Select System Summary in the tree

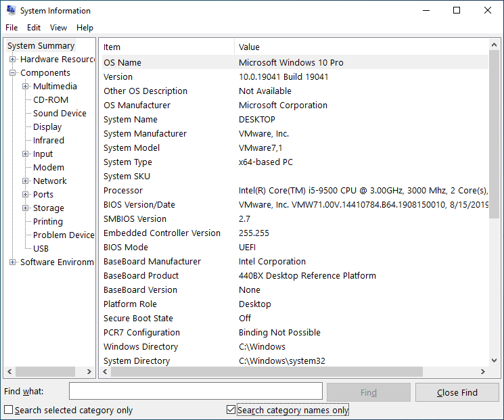tap(41, 45)
